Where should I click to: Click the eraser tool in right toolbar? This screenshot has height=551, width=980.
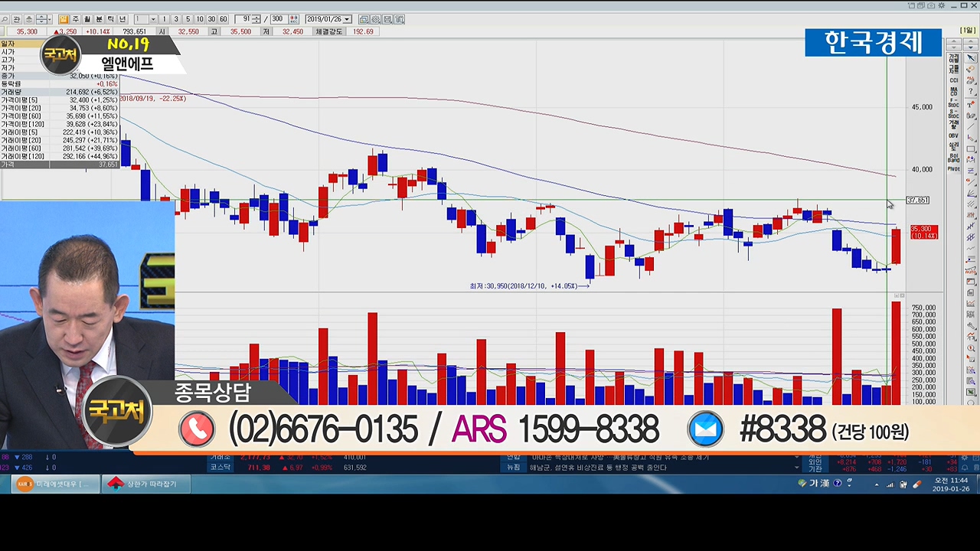(x=971, y=70)
